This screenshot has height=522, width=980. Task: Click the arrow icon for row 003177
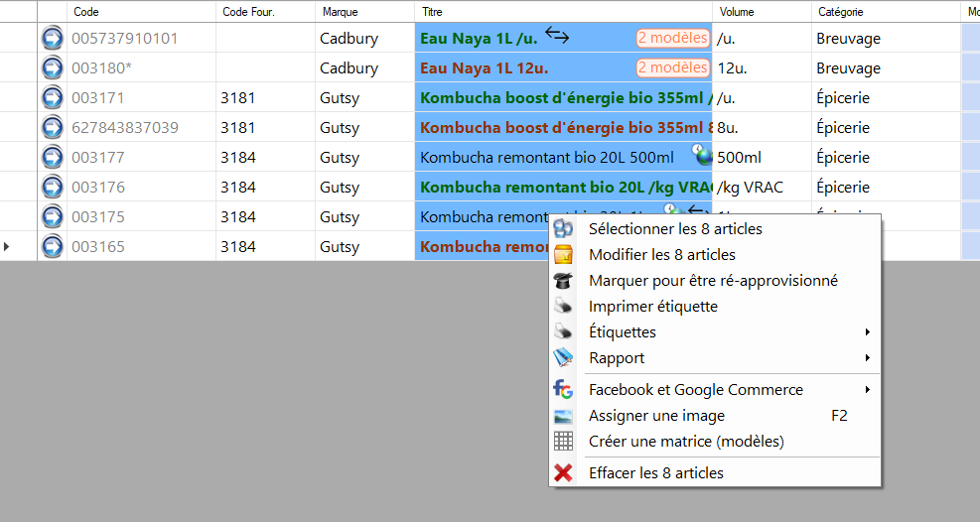tap(53, 158)
